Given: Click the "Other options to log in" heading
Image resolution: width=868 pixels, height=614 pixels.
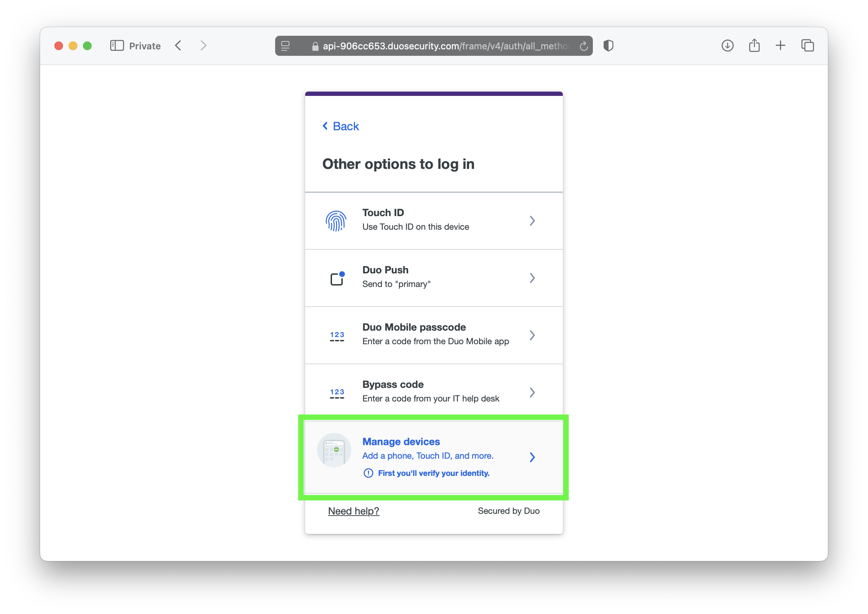Looking at the screenshot, I should [x=398, y=164].
